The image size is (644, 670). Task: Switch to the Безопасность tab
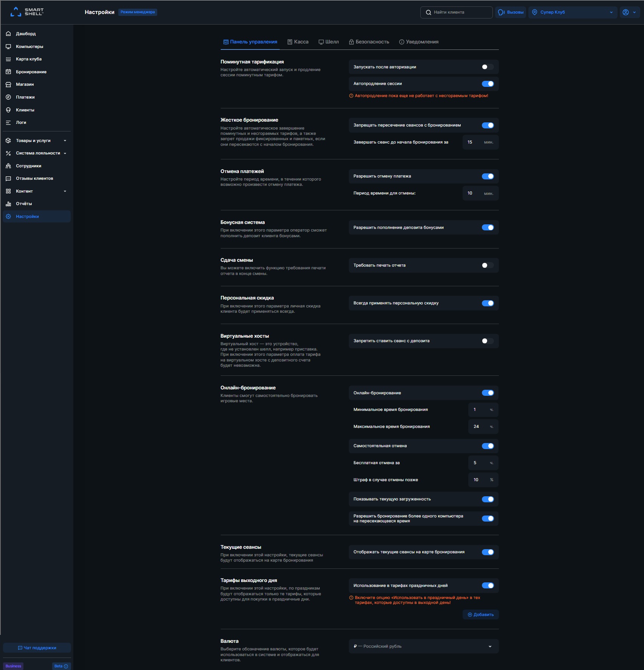click(x=372, y=42)
